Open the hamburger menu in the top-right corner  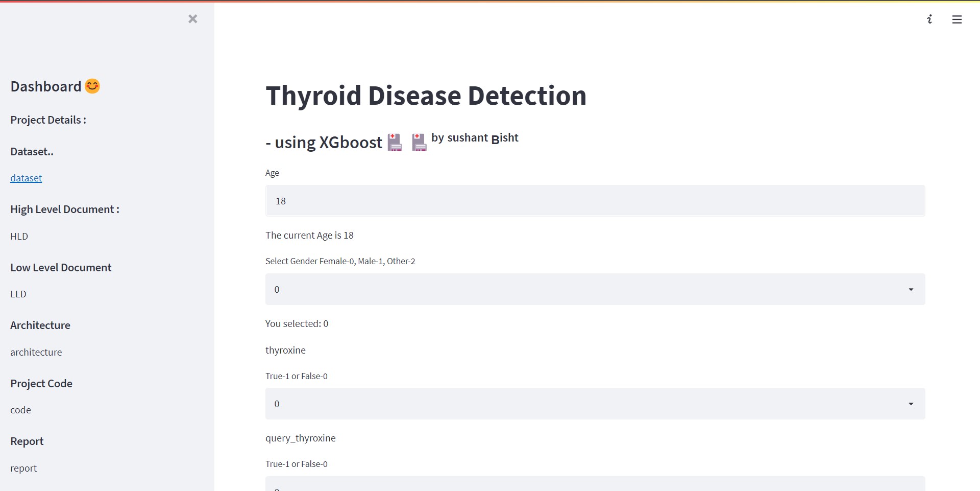(x=957, y=19)
